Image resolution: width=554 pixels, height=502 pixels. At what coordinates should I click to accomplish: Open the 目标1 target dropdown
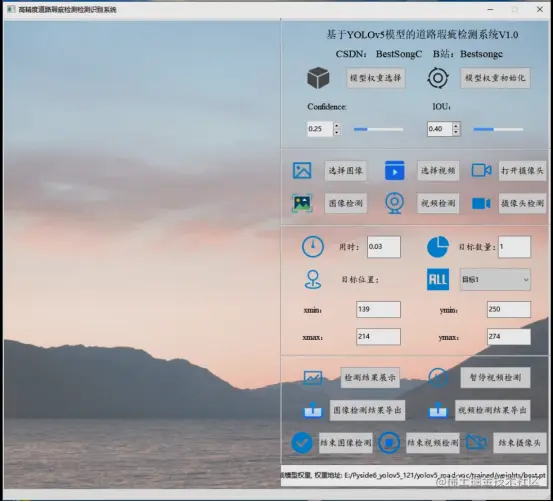pyautogui.click(x=495, y=279)
